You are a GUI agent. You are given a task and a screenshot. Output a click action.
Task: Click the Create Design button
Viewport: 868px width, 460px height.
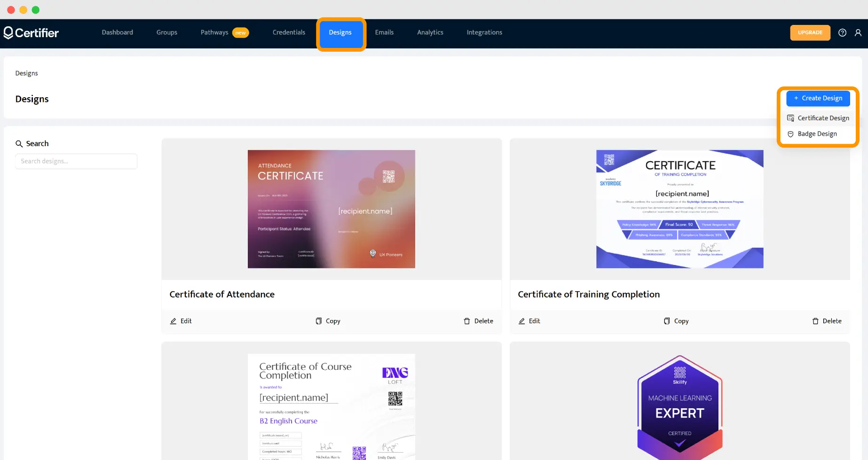[x=818, y=98]
